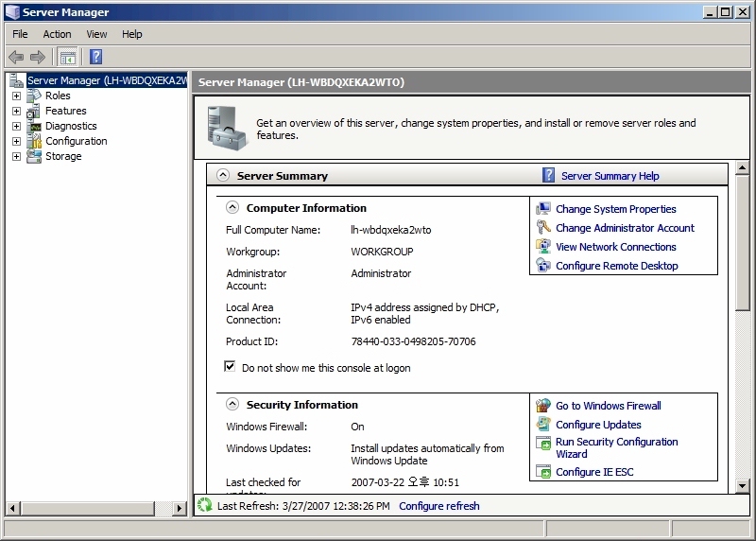Click the Server Summary Help question icon
The height and width of the screenshot is (541, 756).
548,175
